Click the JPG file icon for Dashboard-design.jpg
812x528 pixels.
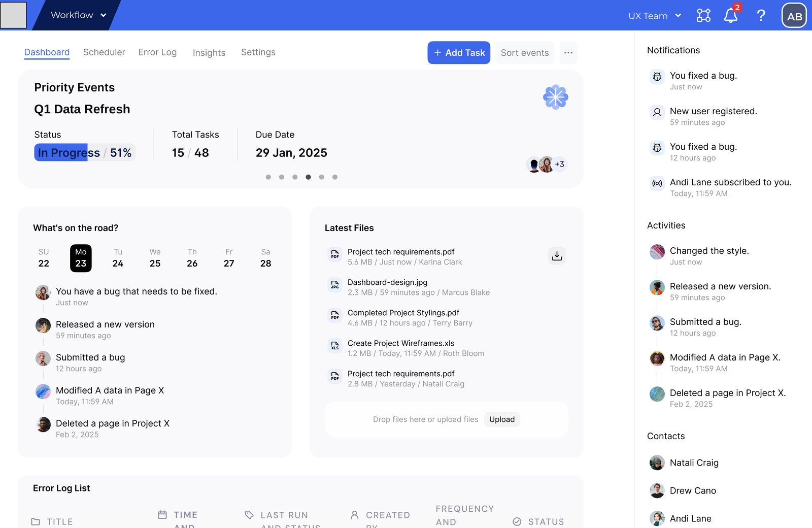[335, 285]
